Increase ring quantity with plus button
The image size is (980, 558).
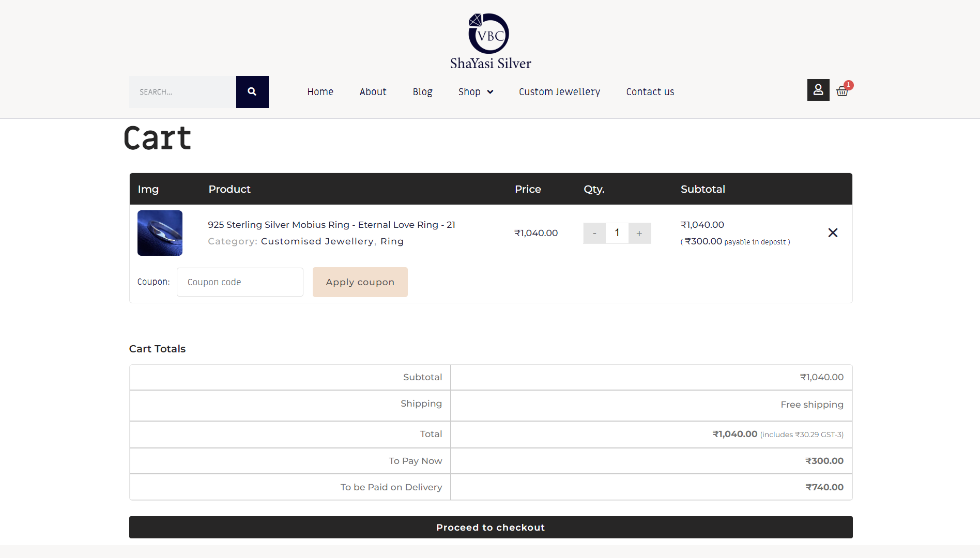pyautogui.click(x=639, y=234)
